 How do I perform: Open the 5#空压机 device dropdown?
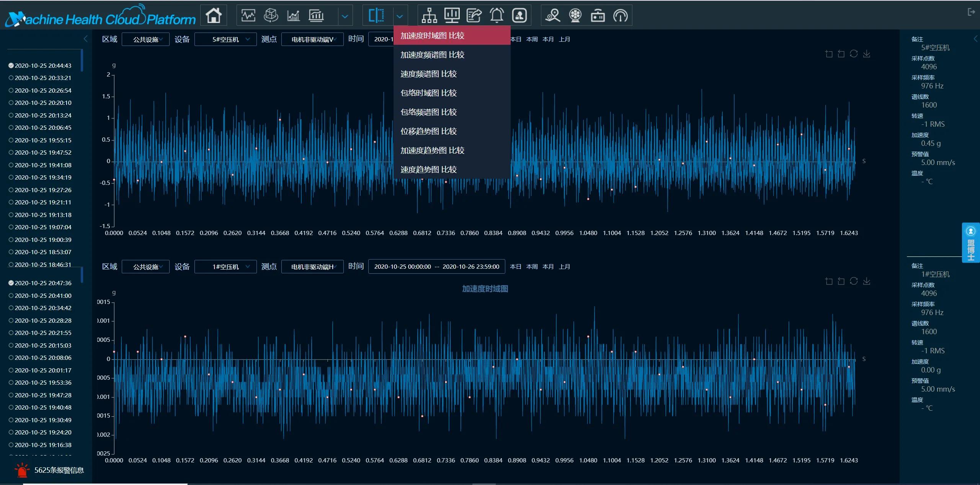click(x=225, y=39)
